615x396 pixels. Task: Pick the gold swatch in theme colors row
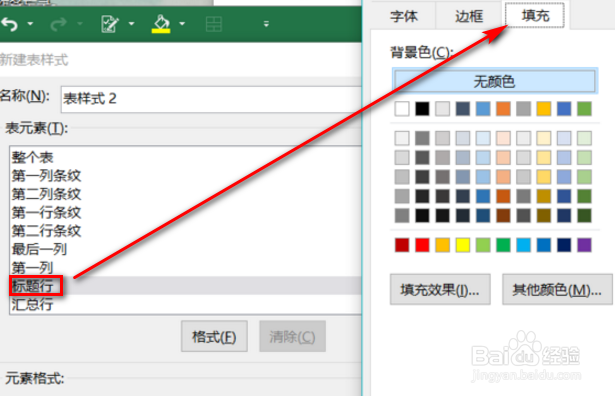[544, 109]
